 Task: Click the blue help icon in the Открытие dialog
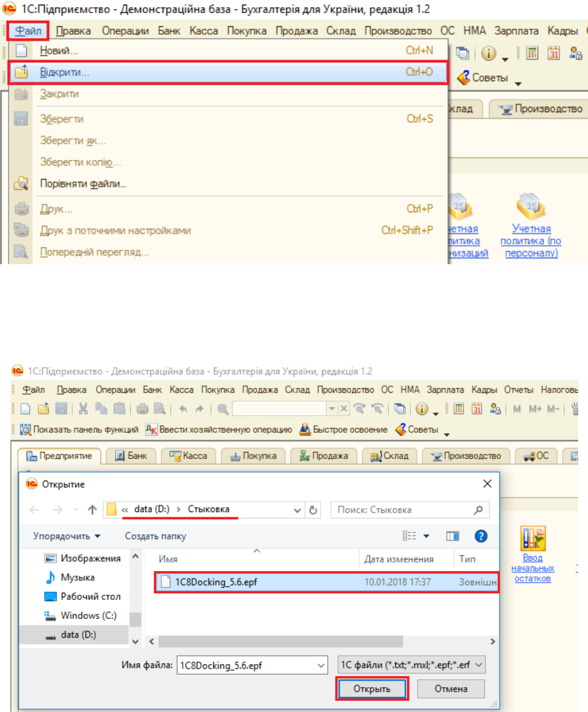click(481, 536)
